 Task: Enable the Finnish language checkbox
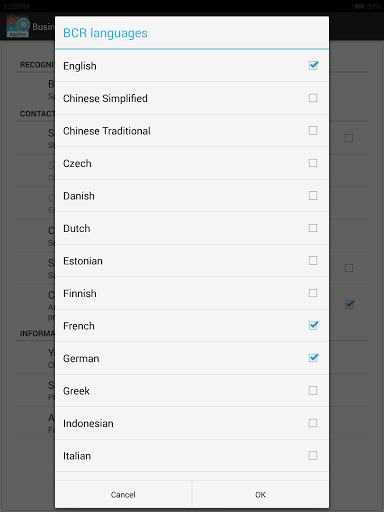tap(313, 293)
